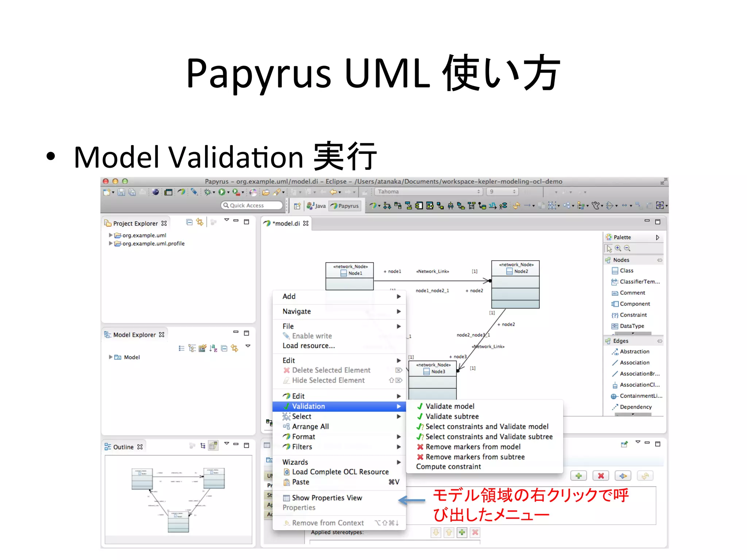This screenshot has height=560, width=747.
Task: Click the Run green play icon
Action: click(222, 192)
